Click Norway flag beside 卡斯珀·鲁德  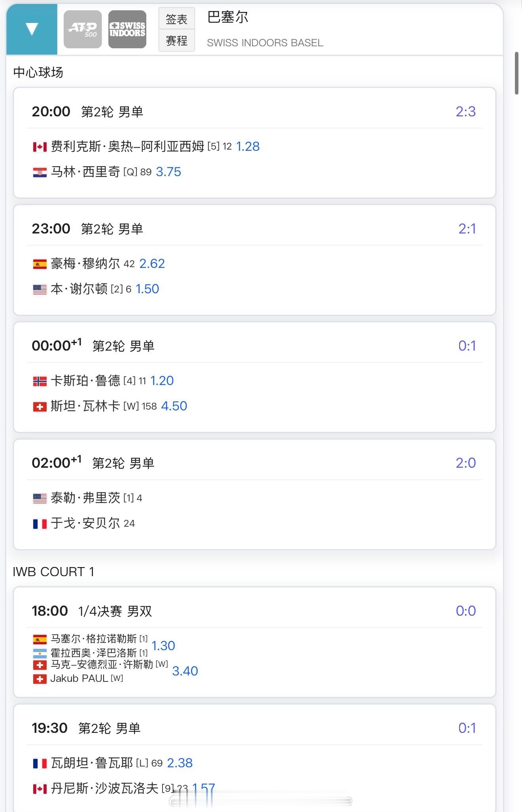(x=40, y=381)
